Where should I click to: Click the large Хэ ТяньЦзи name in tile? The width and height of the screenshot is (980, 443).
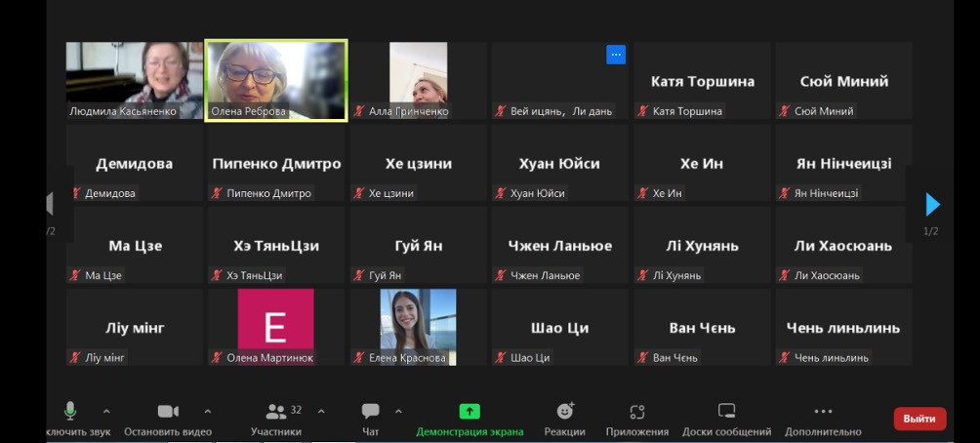click(276, 246)
